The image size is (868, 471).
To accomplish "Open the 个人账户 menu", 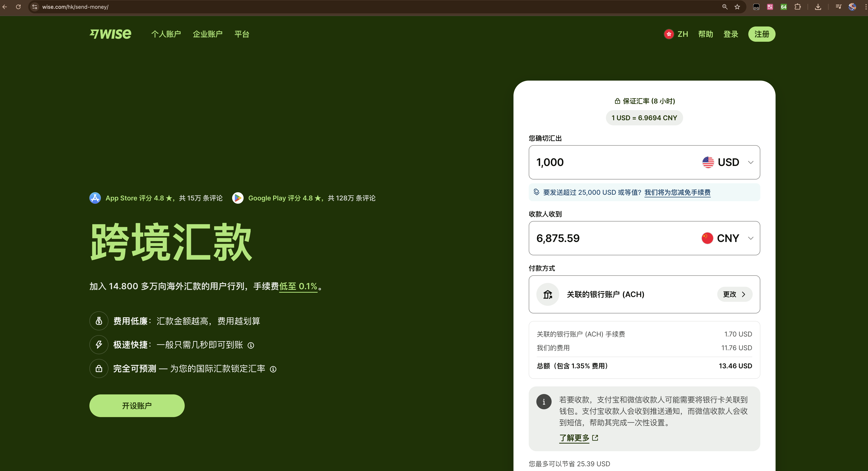I will (x=166, y=34).
